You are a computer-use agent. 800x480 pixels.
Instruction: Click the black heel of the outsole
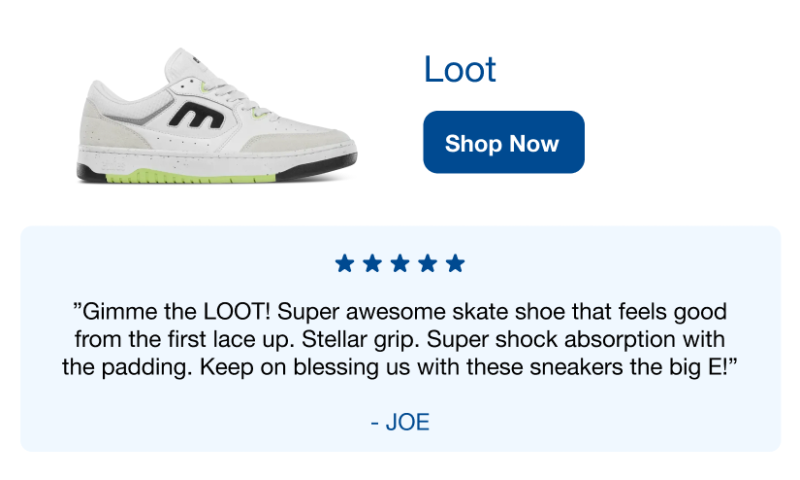[91, 173]
